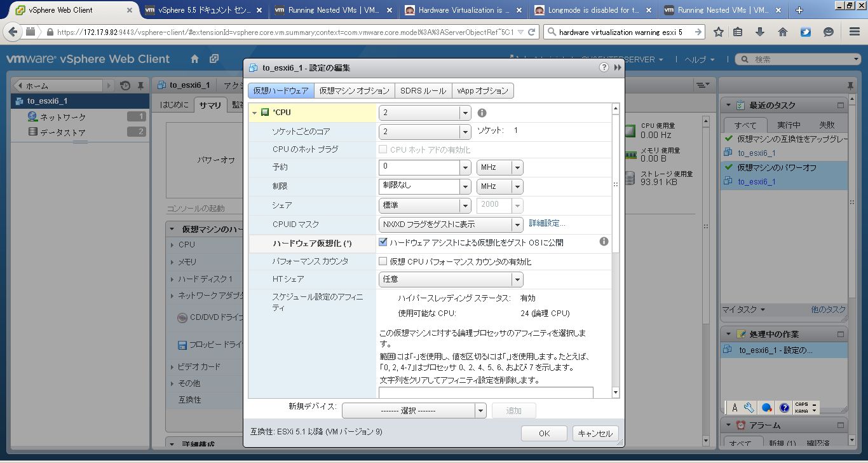Enable virtual CPU performance counters checkbox
Image resolution: width=868 pixels, height=463 pixels.
383,261
